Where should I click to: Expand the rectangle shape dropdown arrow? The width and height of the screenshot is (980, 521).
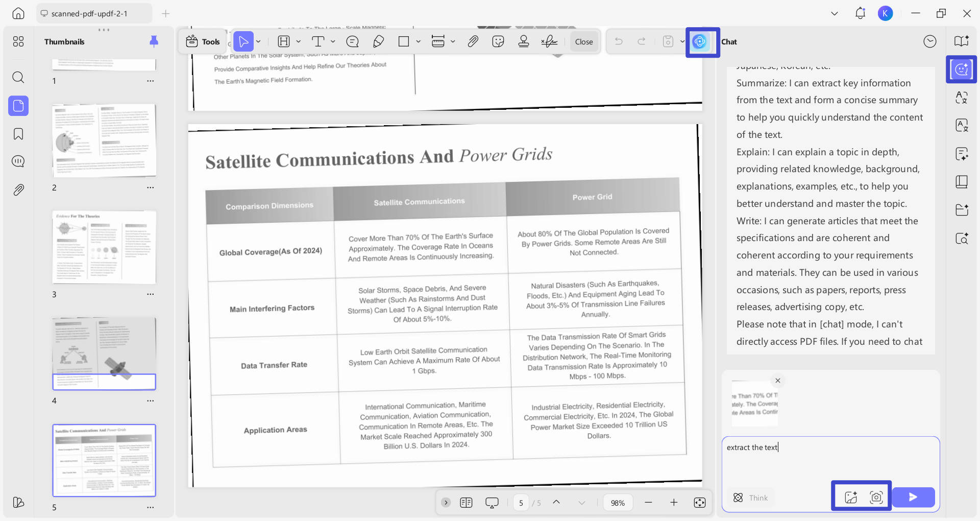pos(418,41)
